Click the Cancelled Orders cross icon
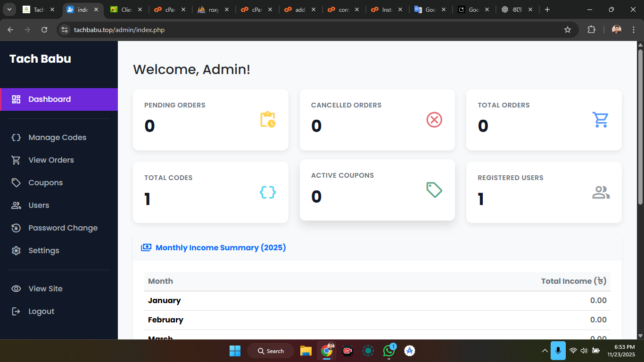The width and height of the screenshot is (644, 362). click(434, 120)
